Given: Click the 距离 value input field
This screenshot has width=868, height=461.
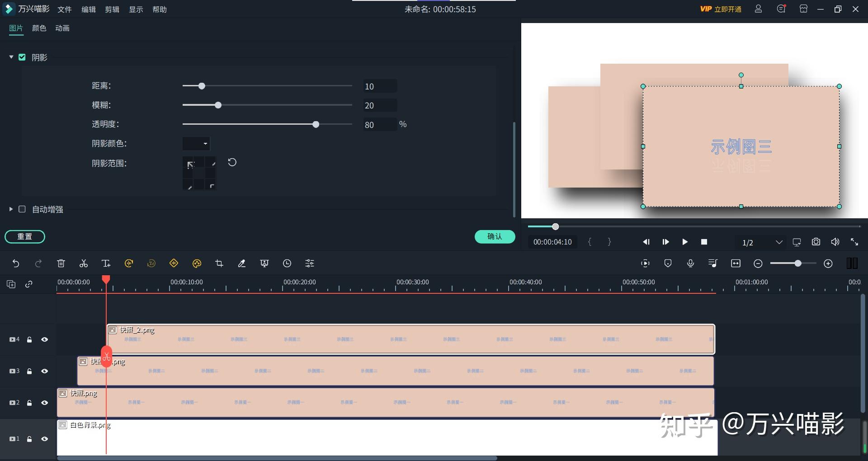Looking at the screenshot, I should pyautogui.click(x=380, y=86).
